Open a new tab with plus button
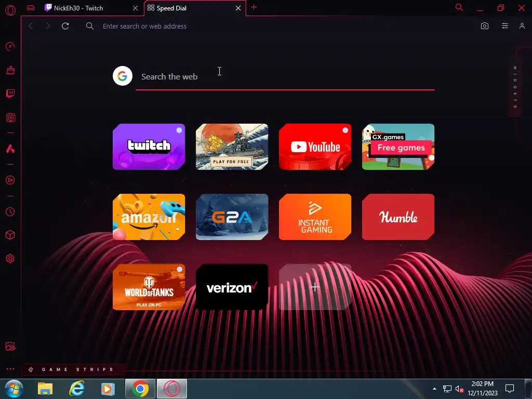532x399 pixels. pyautogui.click(x=254, y=7)
